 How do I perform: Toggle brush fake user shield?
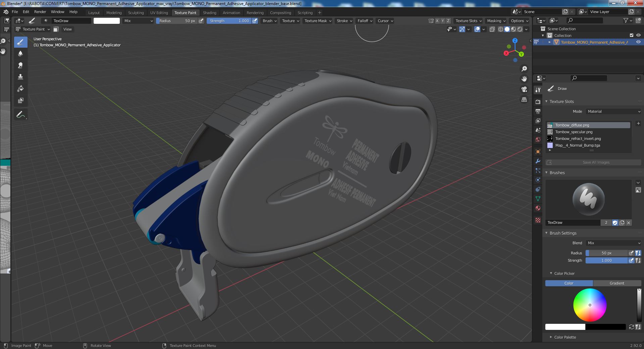pyautogui.click(x=615, y=222)
